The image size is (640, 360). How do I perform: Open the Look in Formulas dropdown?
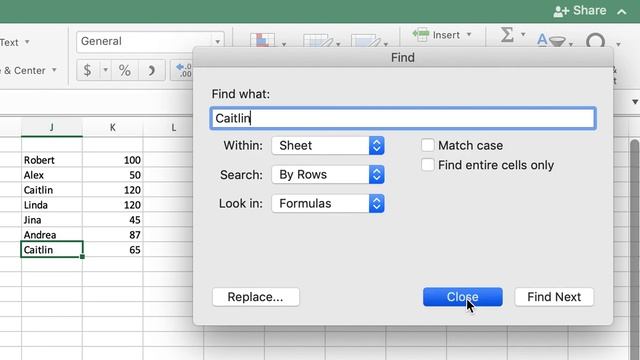pyautogui.click(x=328, y=203)
